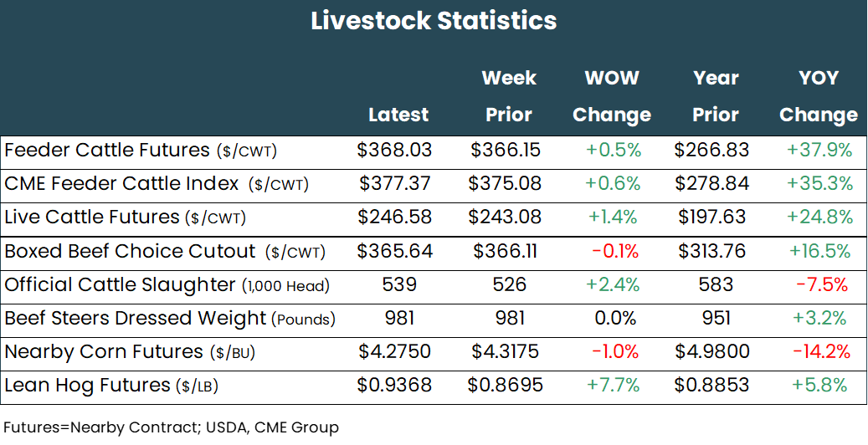Select the Latest column header

[398, 115]
